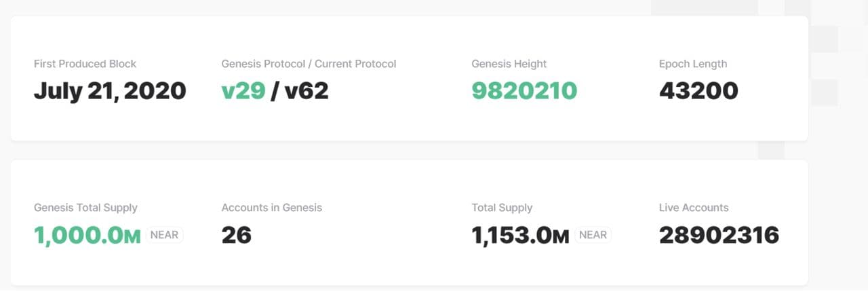Click the First Produced Block label
Viewport: 868px width, 292px height.
(85, 64)
